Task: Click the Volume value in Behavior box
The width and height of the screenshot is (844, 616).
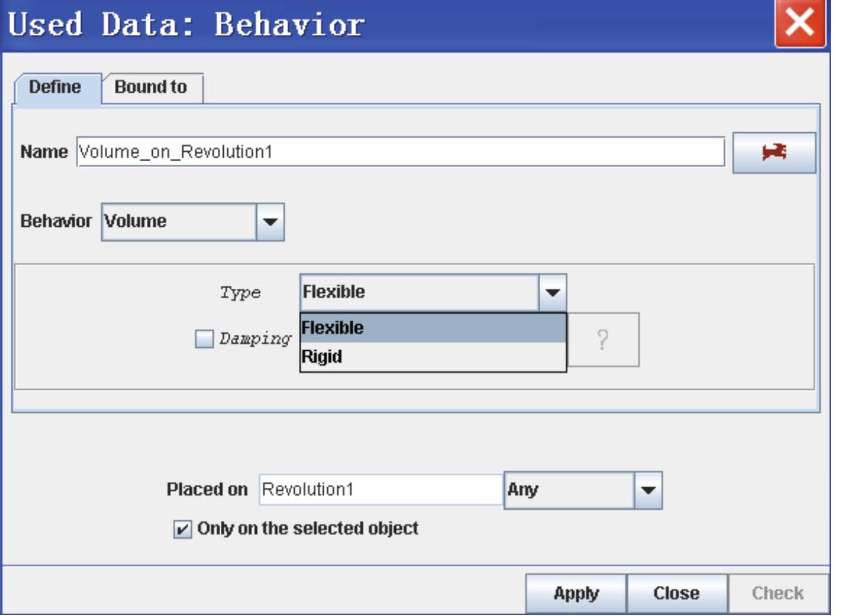Action: click(179, 222)
